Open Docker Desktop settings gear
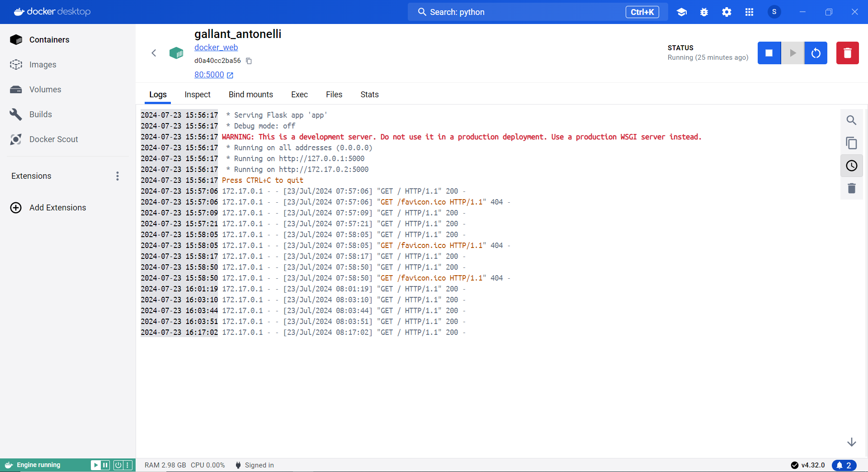Viewport: 868px width, 472px height. [726, 12]
